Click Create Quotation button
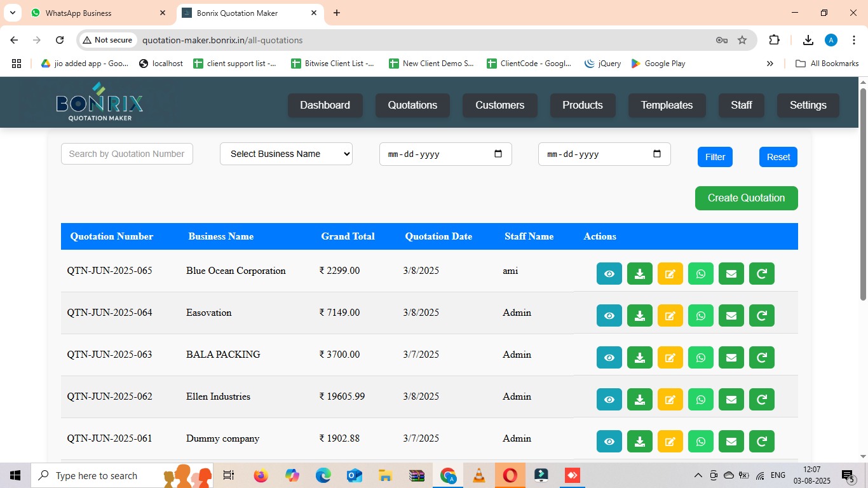 pos(747,198)
